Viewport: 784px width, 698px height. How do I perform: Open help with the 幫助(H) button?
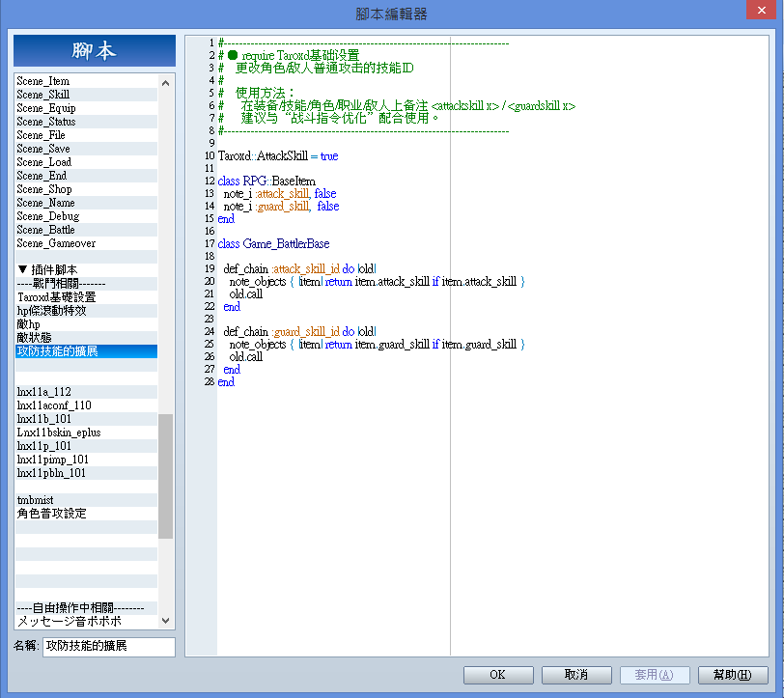(x=733, y=675)
